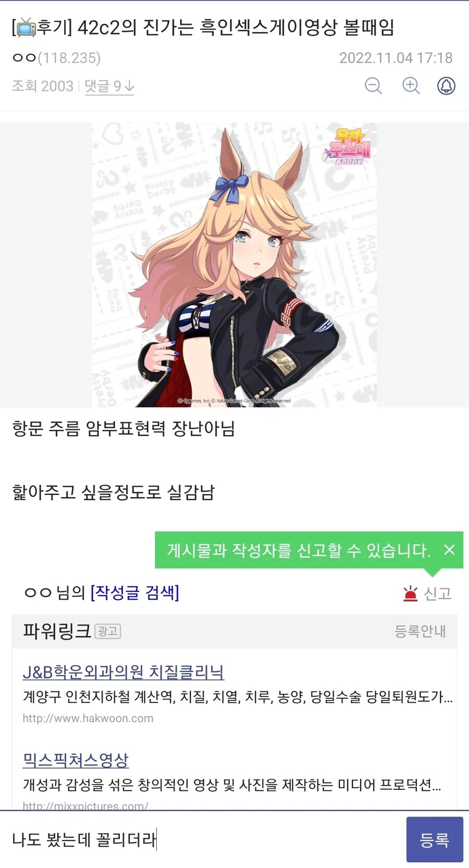Tap the Uma Musume character image
The image size is (469, 868).
pyautogui.click(x=234, y=265)
